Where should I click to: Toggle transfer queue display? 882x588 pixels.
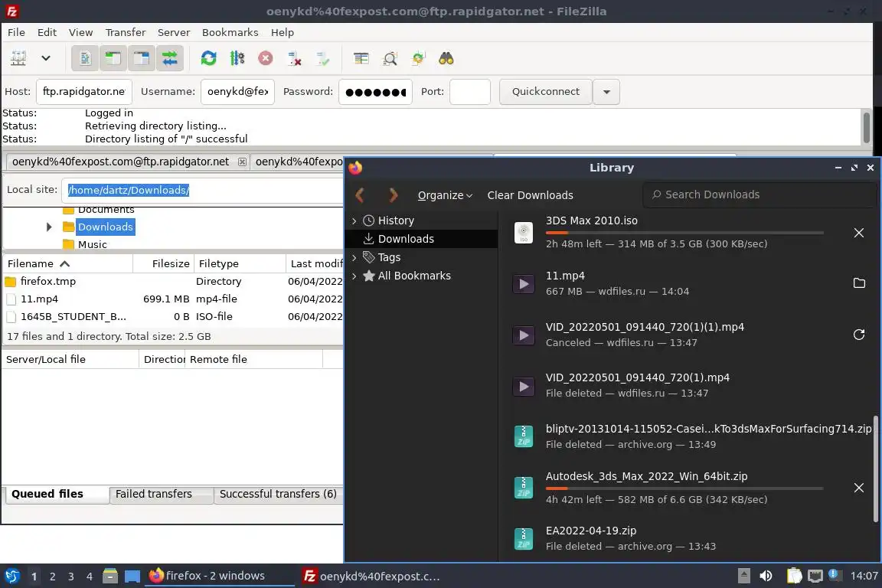(x=169, y=58)
